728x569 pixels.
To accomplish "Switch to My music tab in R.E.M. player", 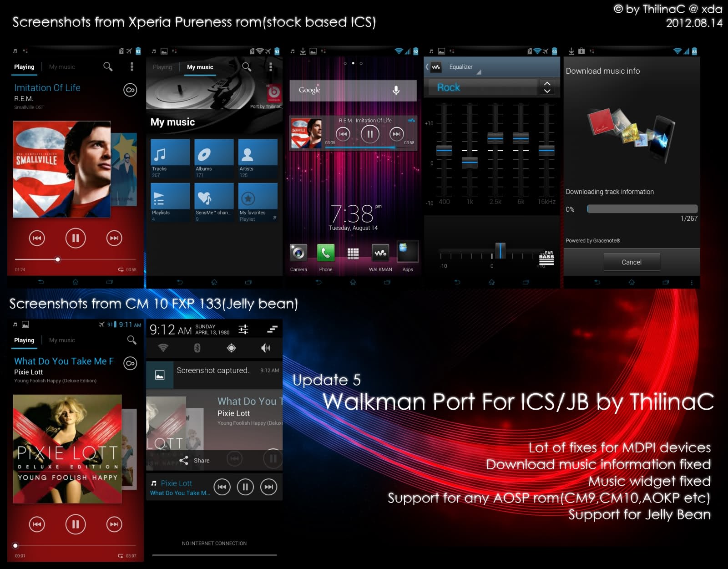I will click(62, 67).
